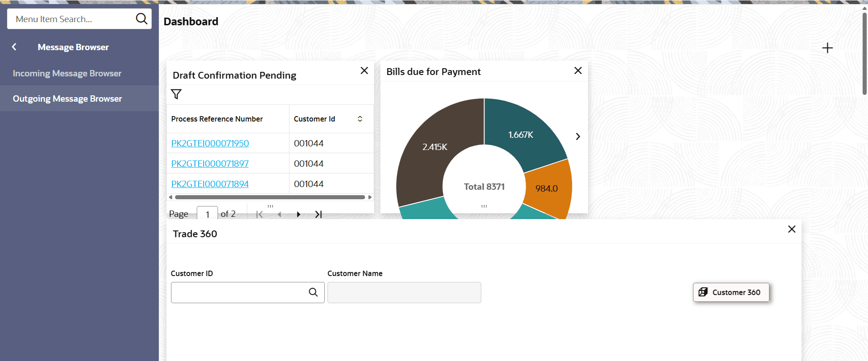Click the Dashboard heading
The image size is (868, 361).
coord(191,21)
